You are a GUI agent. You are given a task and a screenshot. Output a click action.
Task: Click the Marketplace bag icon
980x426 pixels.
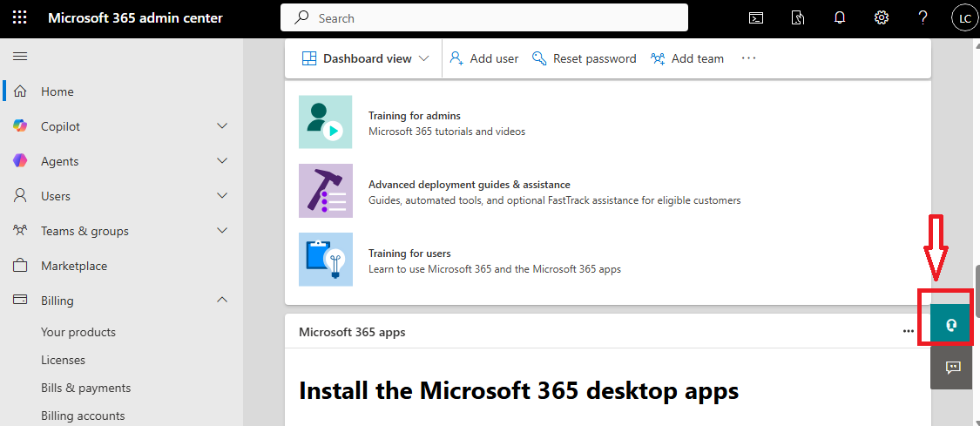coord(20,266)
